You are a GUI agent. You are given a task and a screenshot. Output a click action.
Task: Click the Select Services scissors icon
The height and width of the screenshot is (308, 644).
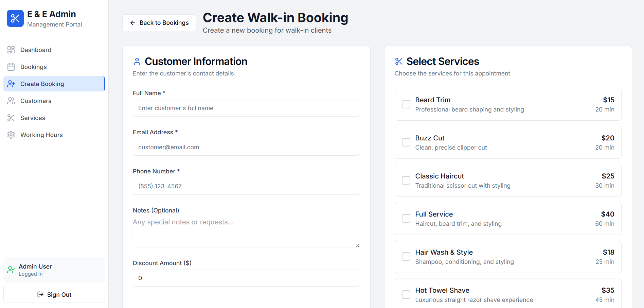tap(398, 62)
